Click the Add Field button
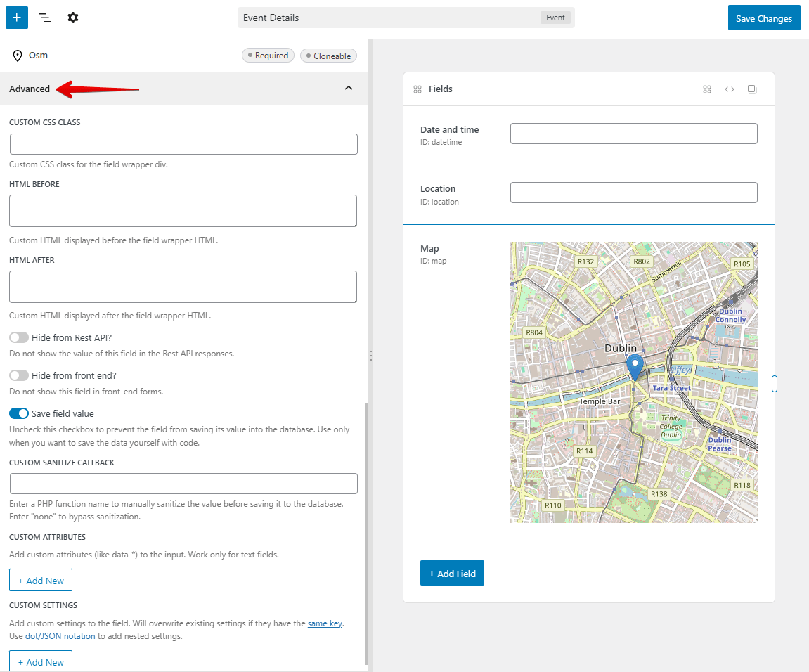 [452, 574]
